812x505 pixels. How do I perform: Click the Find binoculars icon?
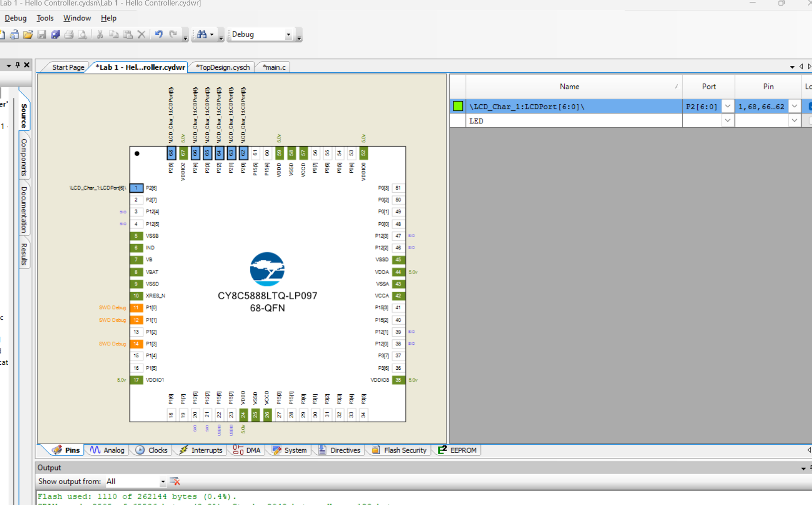coord(202,34)
